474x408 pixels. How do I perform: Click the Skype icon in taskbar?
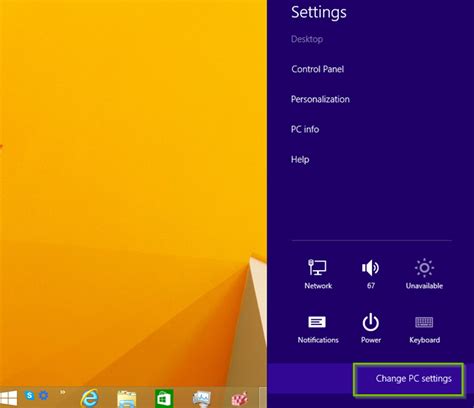[30, 395]
